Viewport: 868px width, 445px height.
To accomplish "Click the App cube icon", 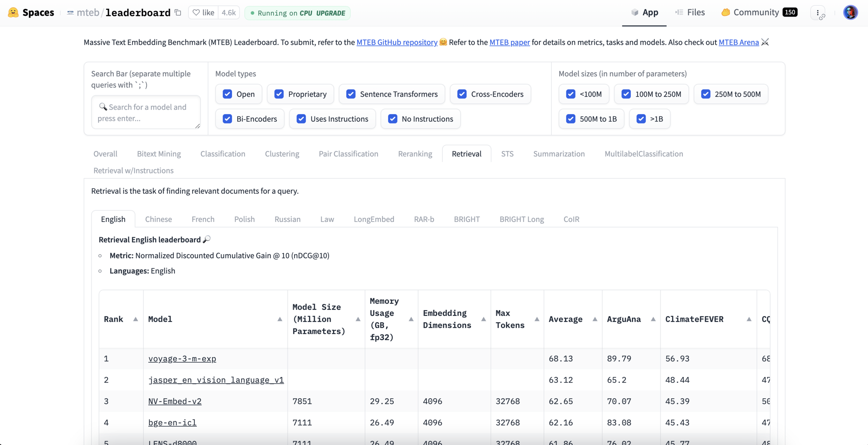I will click(635, 12).
